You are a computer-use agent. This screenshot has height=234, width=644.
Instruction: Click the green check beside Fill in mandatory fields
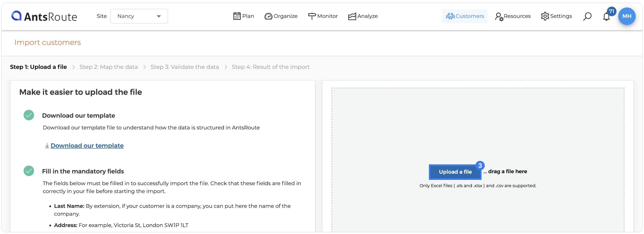(29, 171)
